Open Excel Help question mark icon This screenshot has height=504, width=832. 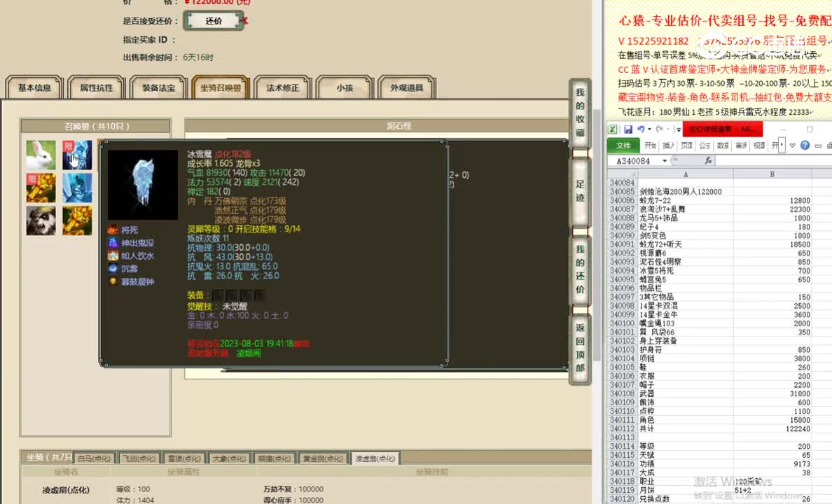pyautogui.click(x=803, y=146)
